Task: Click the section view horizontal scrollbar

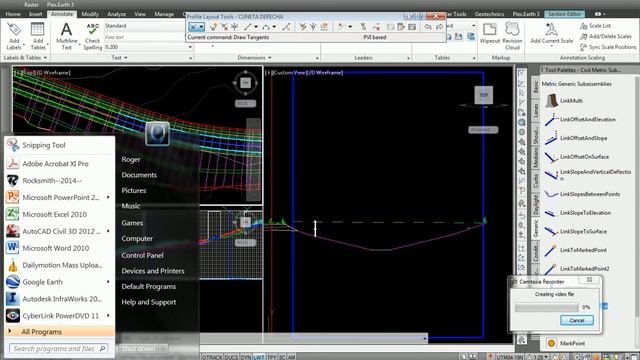Action: (313, 338)
